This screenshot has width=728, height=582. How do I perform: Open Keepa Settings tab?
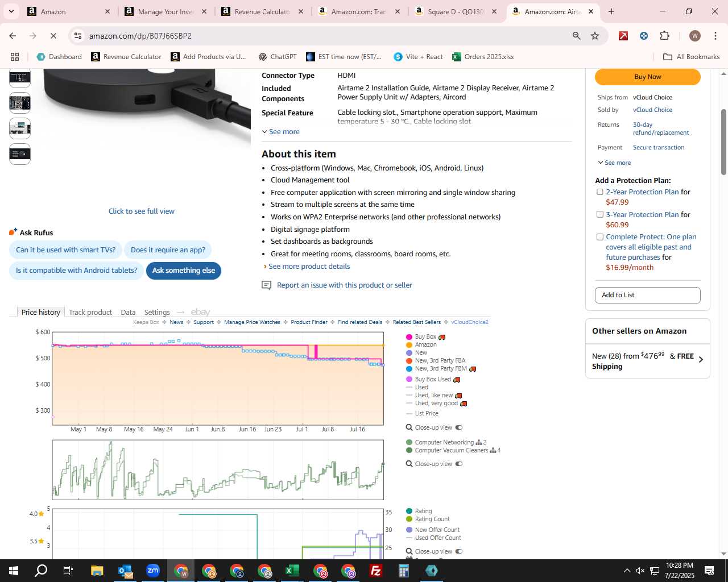tap(157, 312)
